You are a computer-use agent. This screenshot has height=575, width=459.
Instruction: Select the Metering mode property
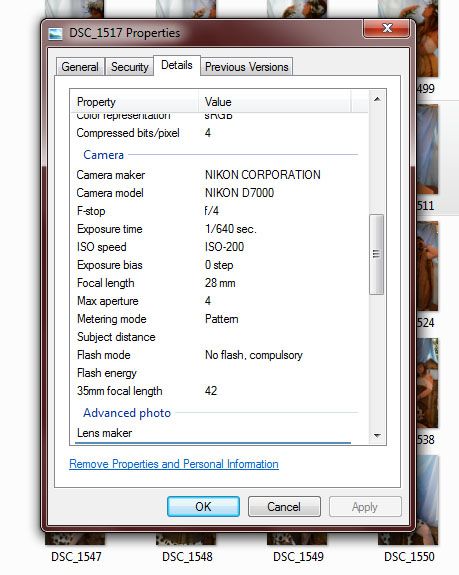pyautogui.click(x=111, y=319)
